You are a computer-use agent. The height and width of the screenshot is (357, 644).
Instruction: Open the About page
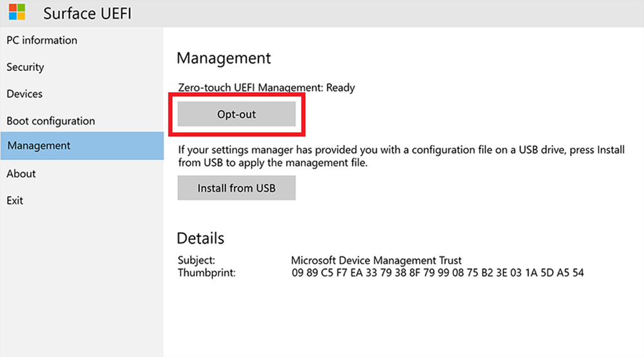click(x=21, y=174)
